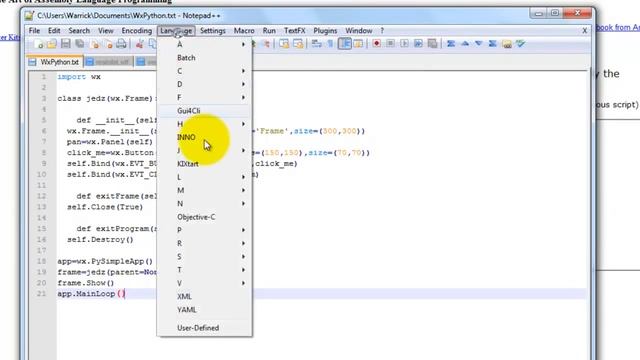Select Gui4Cli language entry
This screenshot has width=640, height=360.
click(x=204, y=111)
